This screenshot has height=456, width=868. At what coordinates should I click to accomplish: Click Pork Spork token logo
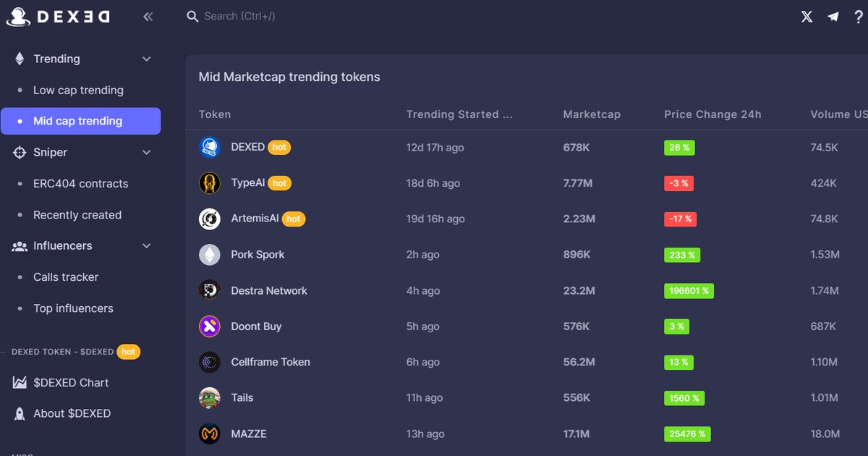click(209, 255)
